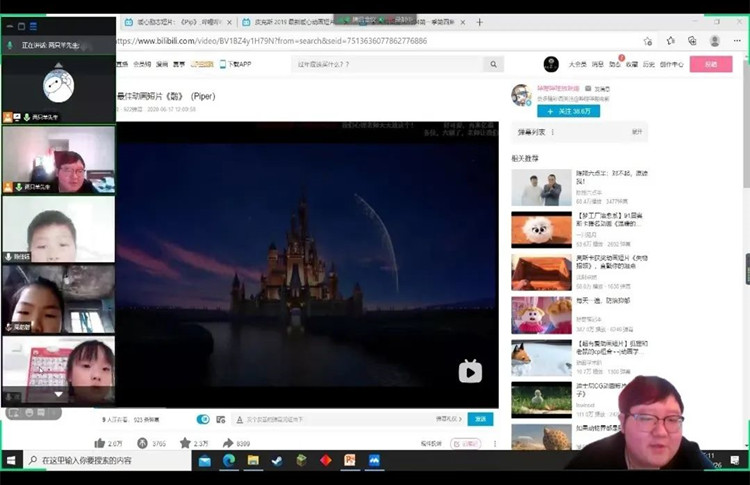Open 大会员 in the header
Viewport: 750px width, 485px height.
[577, 64]
